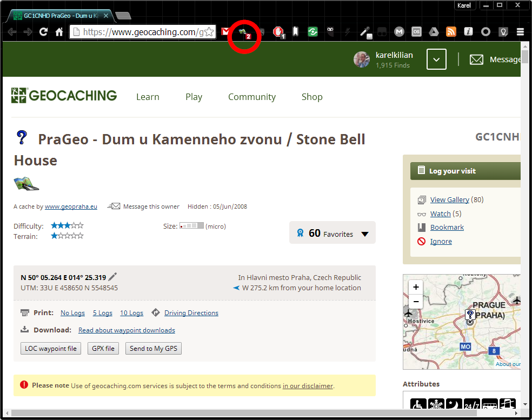Open the Gmail extension icon
Image resolution: width=532 pixels, height=420 pixels.
click(x=225, y=31)
